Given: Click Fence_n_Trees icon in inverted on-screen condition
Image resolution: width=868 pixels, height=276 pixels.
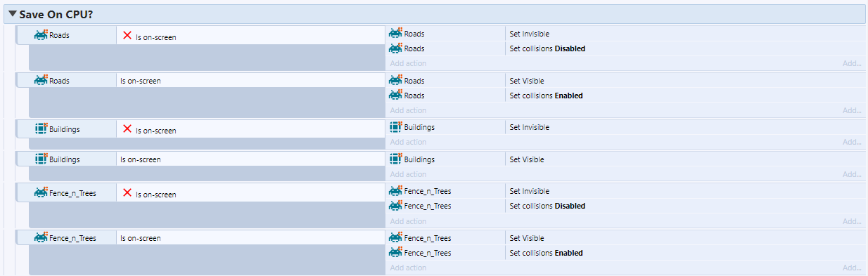Looking at the screenshot, I should [41, 192].
